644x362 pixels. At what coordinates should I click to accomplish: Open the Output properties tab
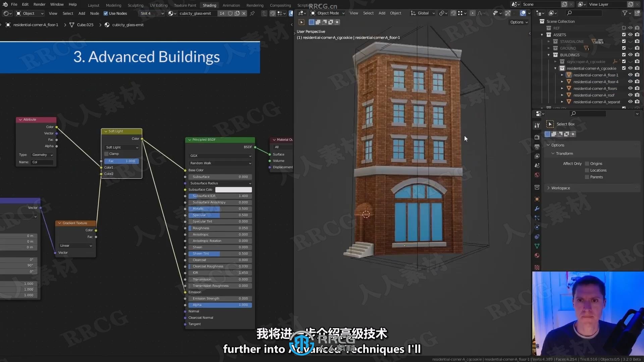coord(537,147)
